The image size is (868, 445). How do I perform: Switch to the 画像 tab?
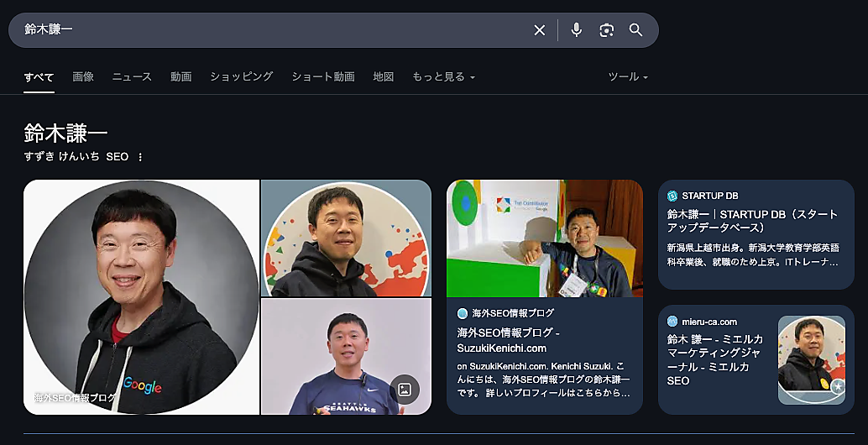pyautogui.click(x=83, y=77)
